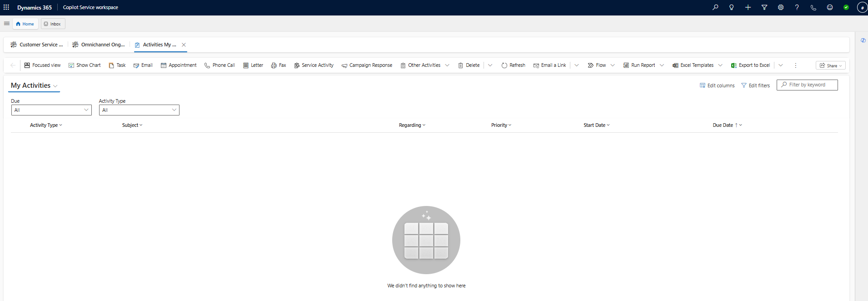
Task: Sort by the Subject column header
Action: tap(132, 125)
